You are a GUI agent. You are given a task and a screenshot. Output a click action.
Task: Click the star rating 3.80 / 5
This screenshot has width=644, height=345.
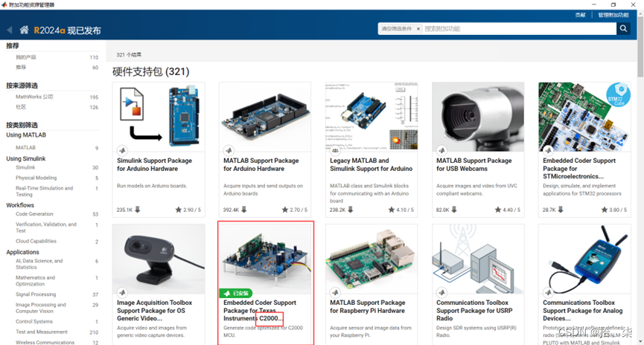[614, 210]
